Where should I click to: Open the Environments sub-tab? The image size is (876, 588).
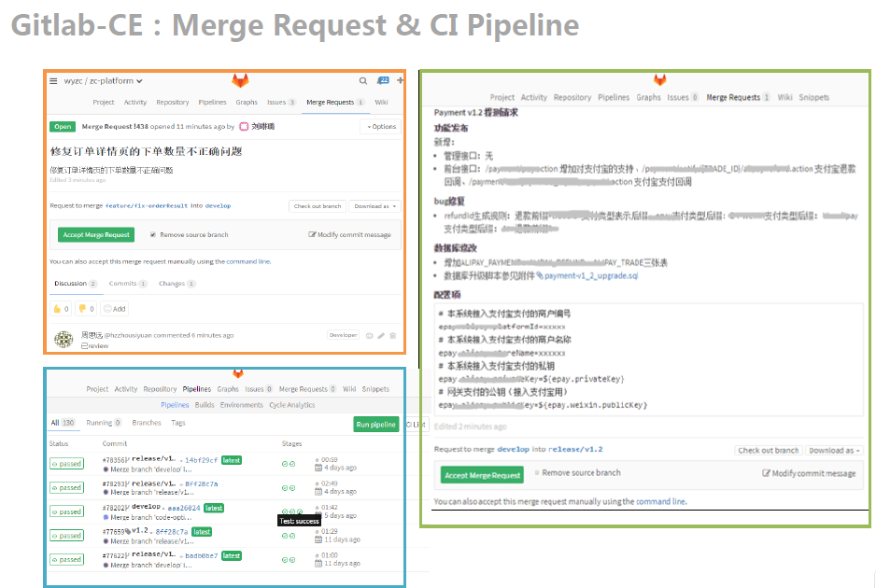[x=241, y=405]
